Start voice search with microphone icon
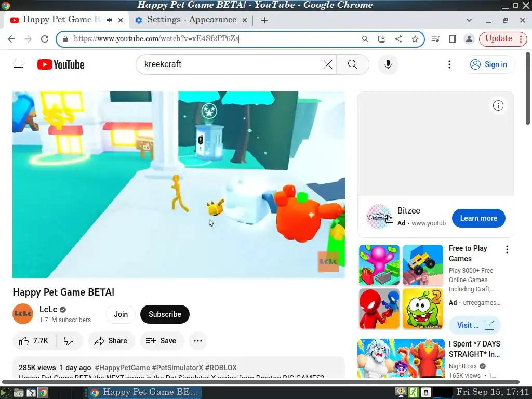The height and width of the screenshot is (399, 532). click(388, 64)
